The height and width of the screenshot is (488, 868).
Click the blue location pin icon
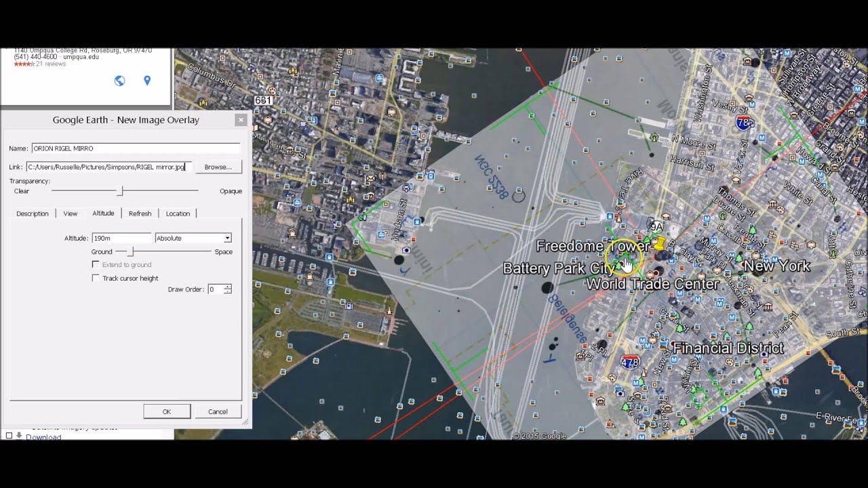pos(147,81)
